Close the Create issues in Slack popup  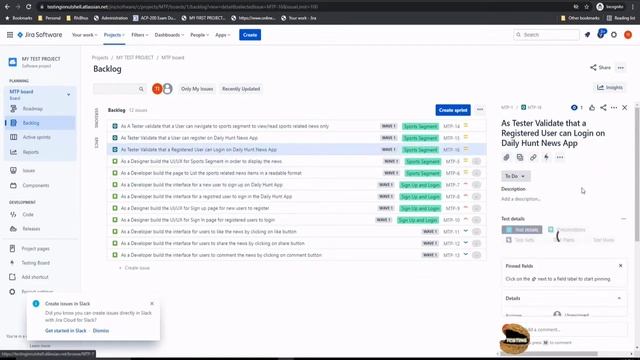point(152,304)
